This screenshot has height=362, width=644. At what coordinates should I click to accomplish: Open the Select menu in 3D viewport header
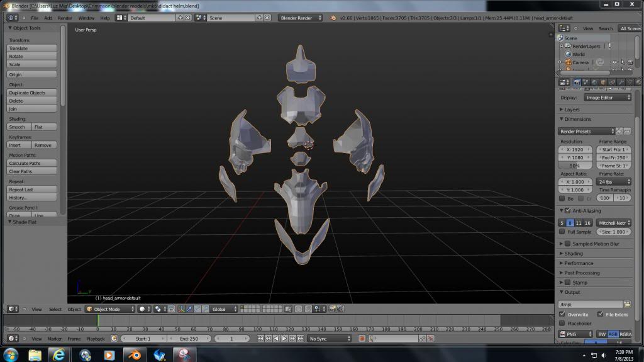(x=55, y=309)
